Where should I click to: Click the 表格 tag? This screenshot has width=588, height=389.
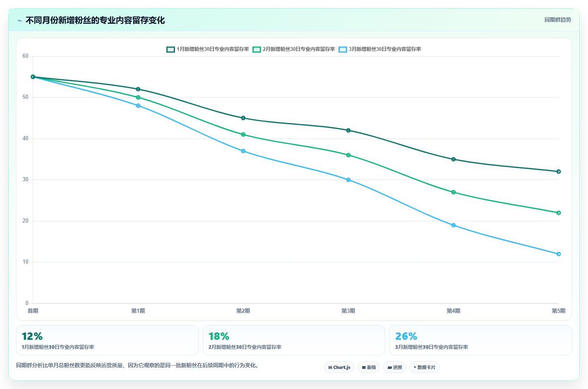pos(369,367)
